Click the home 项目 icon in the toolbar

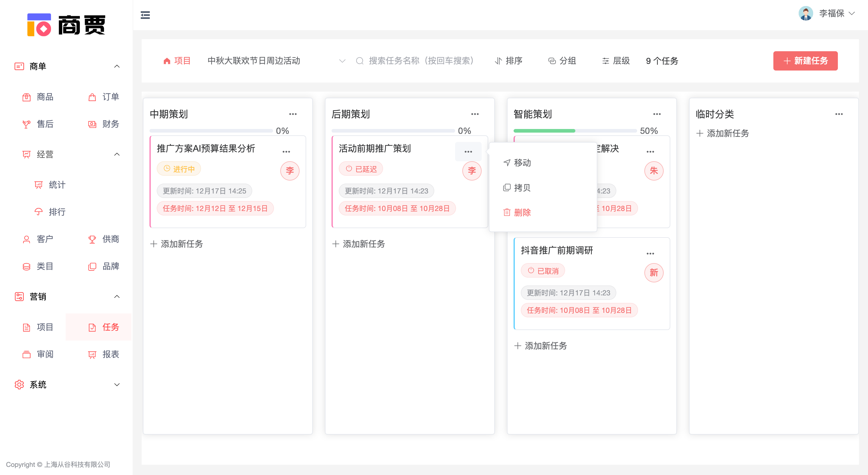pyautogui.click(x=167, y=61)
